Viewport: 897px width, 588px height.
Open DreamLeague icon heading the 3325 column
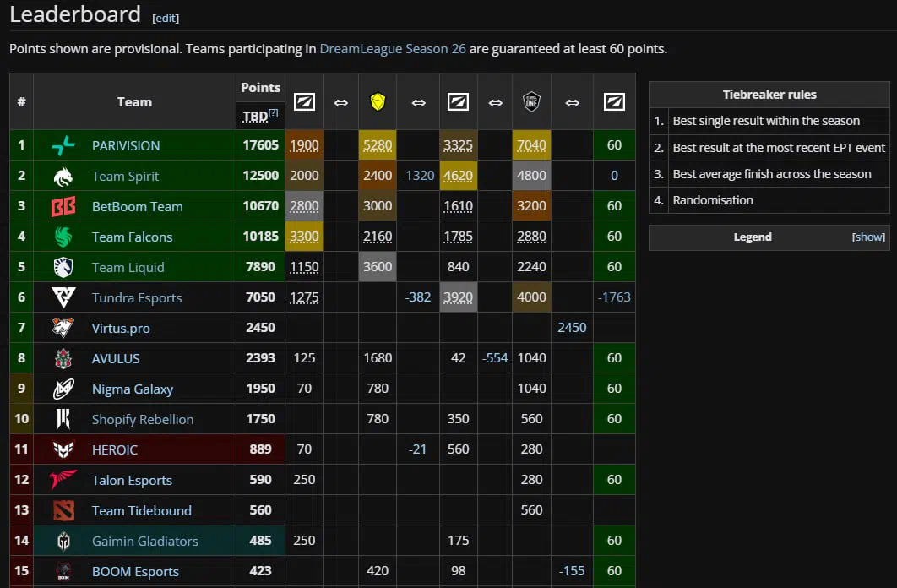459,102
